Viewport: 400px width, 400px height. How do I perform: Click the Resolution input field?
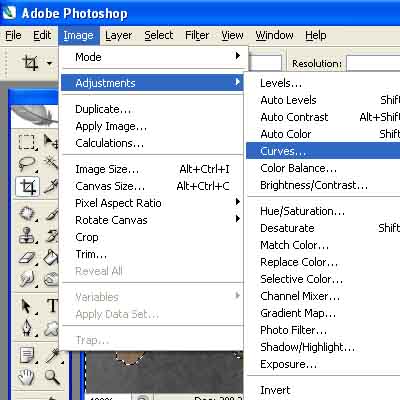[x=373, y=63]
